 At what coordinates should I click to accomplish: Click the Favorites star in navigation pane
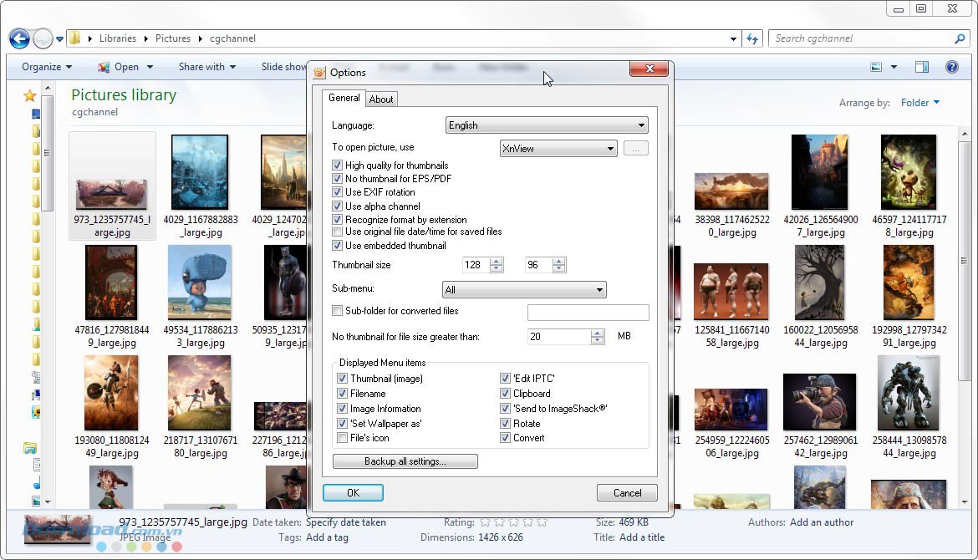[x=30, y=95]
